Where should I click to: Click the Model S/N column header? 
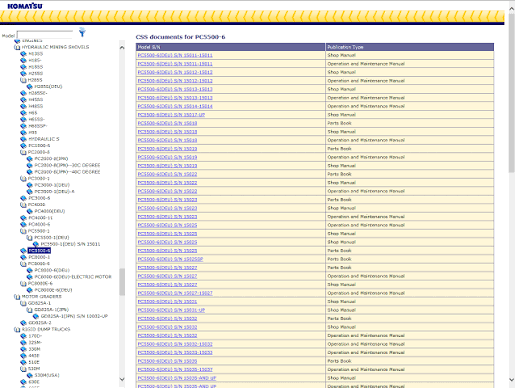pos(231,47)
